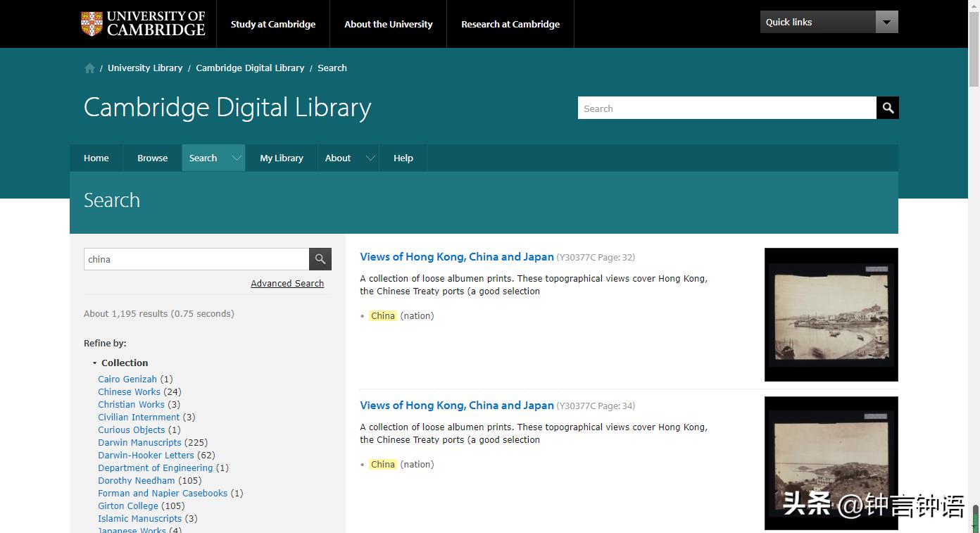This screenshot has width=980, height=533.
Task: Click the sidebar search magnifier button
Action: coord(320,259)
